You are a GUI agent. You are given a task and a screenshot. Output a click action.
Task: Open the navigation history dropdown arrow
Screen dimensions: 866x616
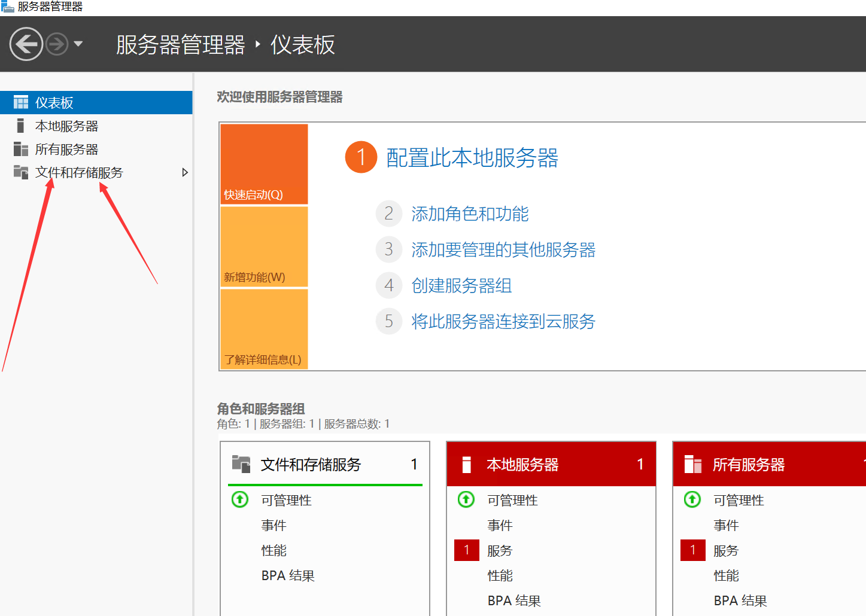(78, 44)
